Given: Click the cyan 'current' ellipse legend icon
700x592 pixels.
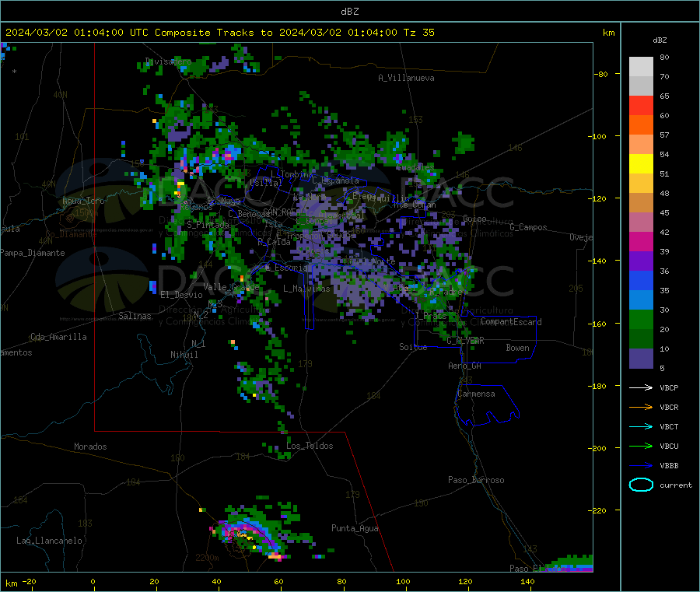Looking at the screenshot, I should coord(641,485).
